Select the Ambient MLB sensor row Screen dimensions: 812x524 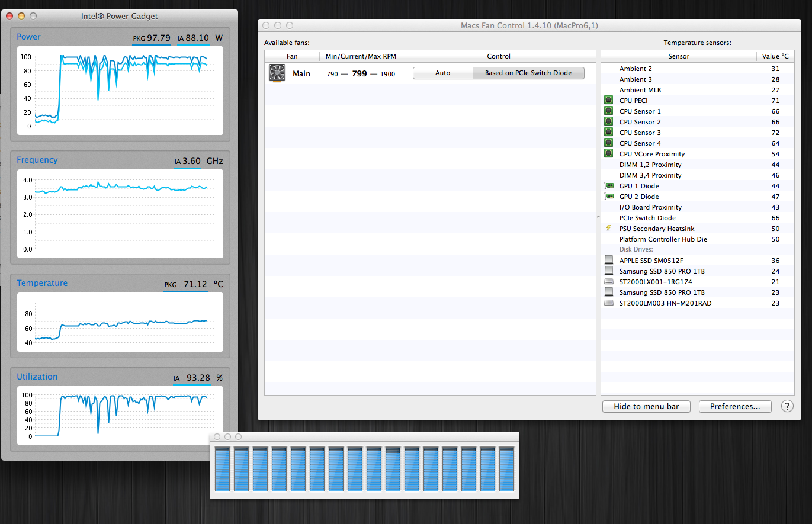pyautogui.click(x=698, y=90)
